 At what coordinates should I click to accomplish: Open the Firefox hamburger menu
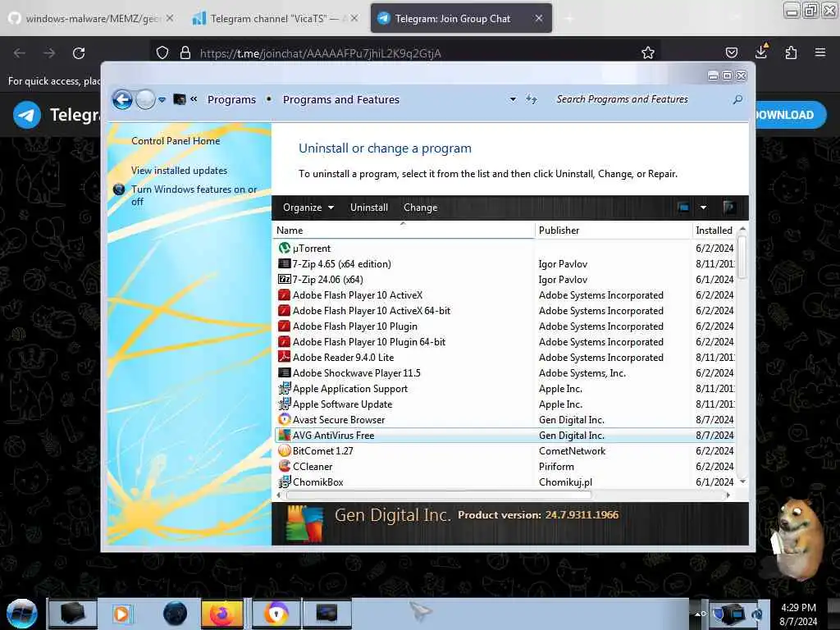click(x=819, y=52)
